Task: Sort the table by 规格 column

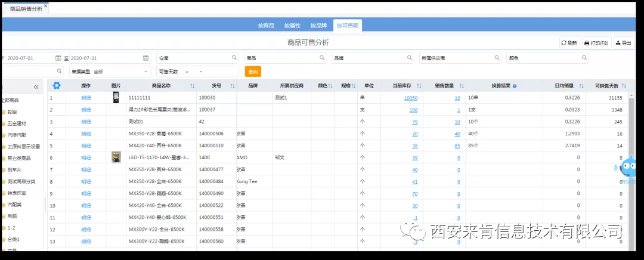Action: (353, 86)
